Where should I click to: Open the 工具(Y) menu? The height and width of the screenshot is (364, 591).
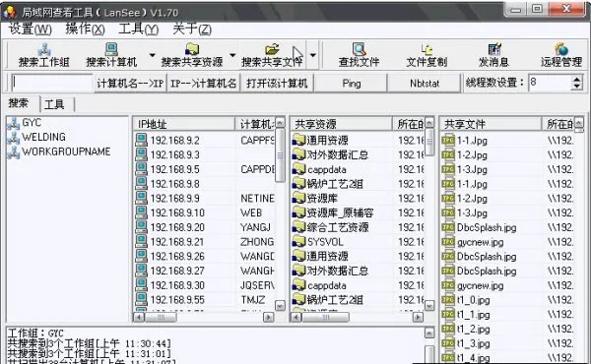(138, 29)
